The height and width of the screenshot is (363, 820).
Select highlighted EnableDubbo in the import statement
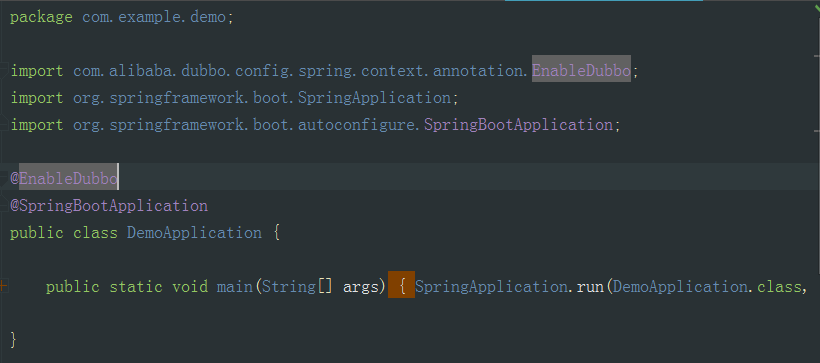pos(581,70)
